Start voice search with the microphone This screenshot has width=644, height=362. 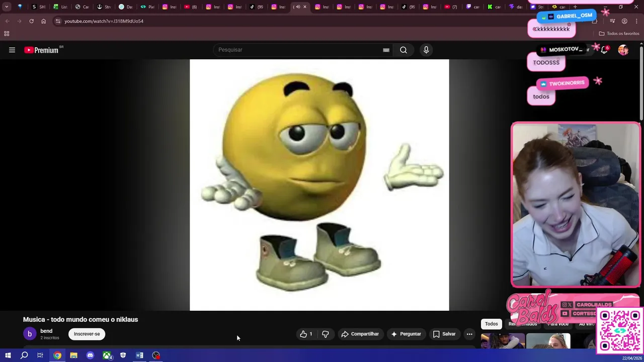pyautogui.click(x=426, y=50)
